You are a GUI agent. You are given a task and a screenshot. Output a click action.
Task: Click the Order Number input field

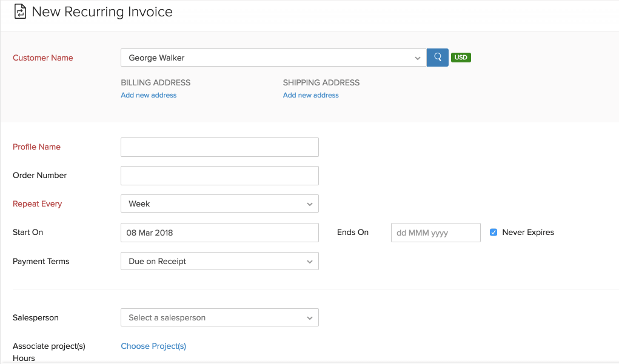[x=219, y=175]
